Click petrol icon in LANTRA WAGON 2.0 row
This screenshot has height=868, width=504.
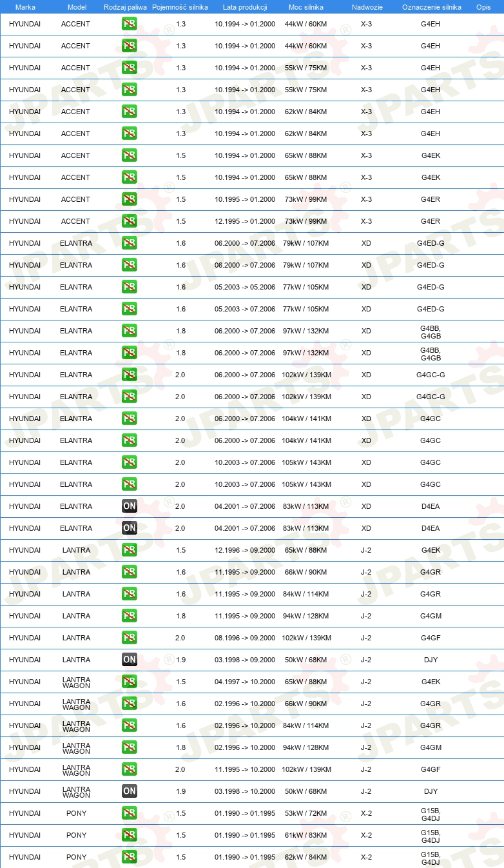pyautogui.click(x=130, y=769)
